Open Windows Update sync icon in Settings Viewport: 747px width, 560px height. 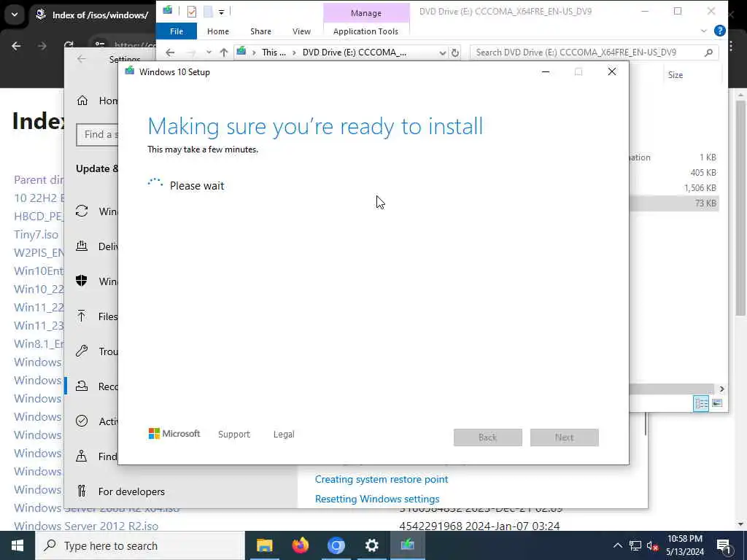(82, 211)
